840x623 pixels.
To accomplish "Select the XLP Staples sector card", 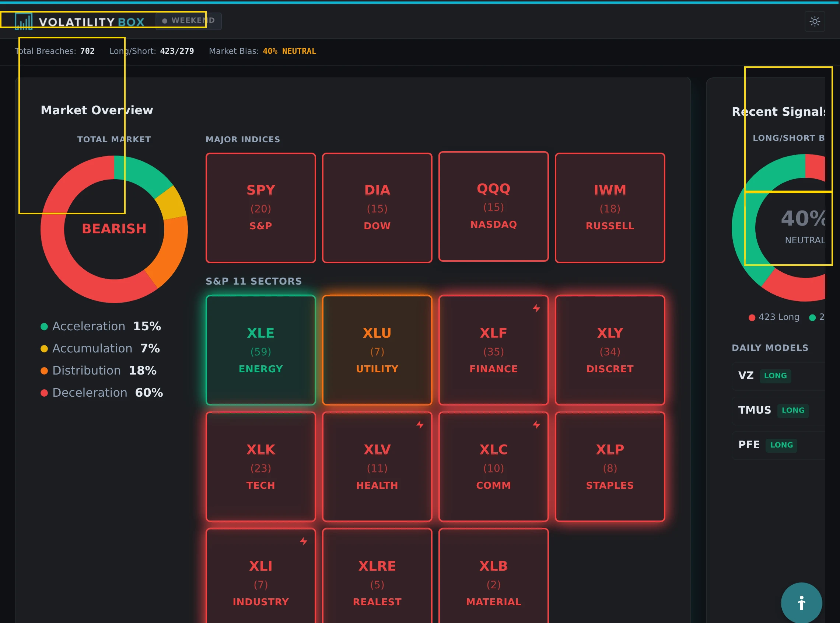I will point(610,467).
